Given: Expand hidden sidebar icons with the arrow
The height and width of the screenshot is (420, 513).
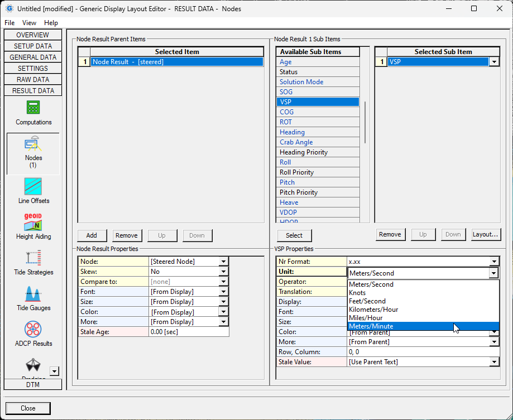Looking at the screenshot, I should pos(54,371).
